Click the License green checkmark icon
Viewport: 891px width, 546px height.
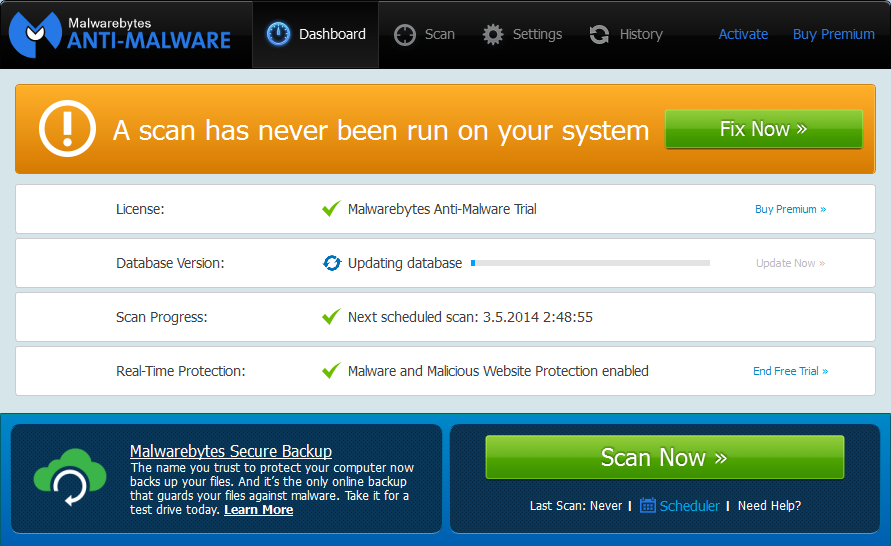click(331, 209)
